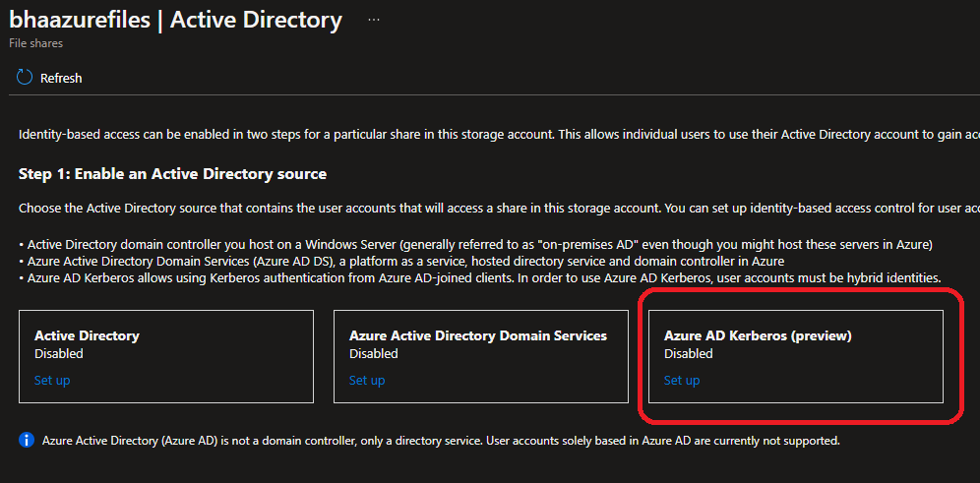
Task: Select the Azure AD Kerberos (preview) card title
Action: 758,335
